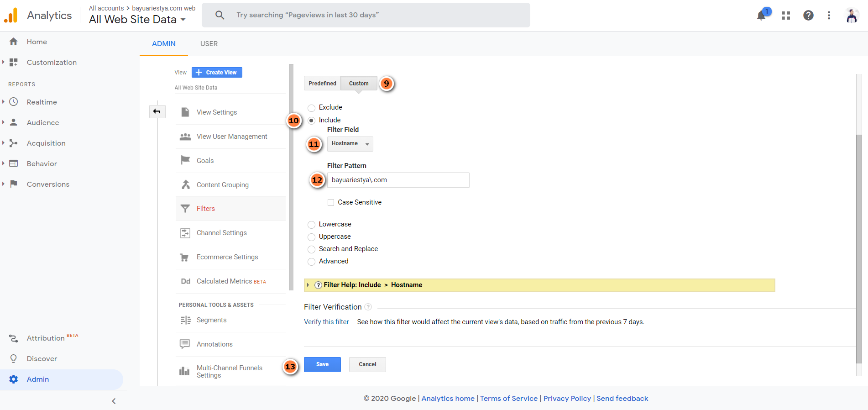Screen dimensions: 868x410
Task: Open the Hostname filter field dropdown
Action: point(350,144)
